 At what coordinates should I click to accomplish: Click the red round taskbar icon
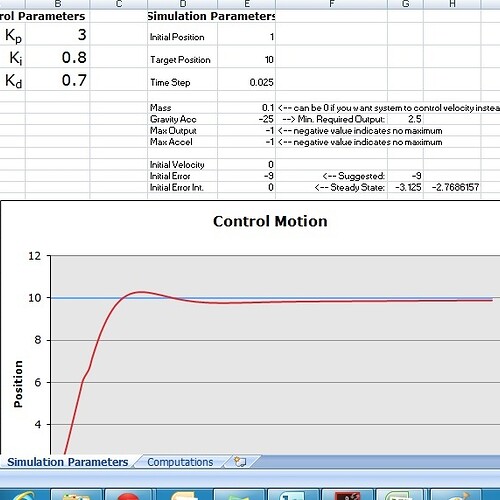click(x=128, y=495)
